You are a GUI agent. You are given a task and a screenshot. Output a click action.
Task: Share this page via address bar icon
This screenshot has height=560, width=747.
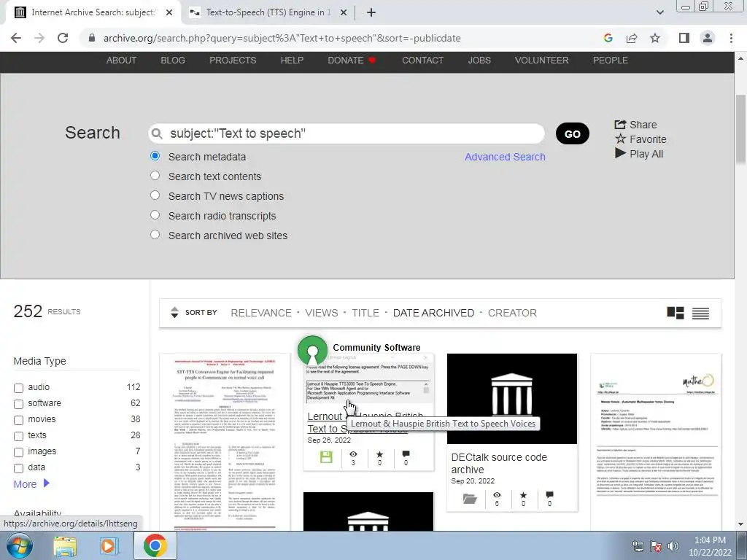[632, 38]
